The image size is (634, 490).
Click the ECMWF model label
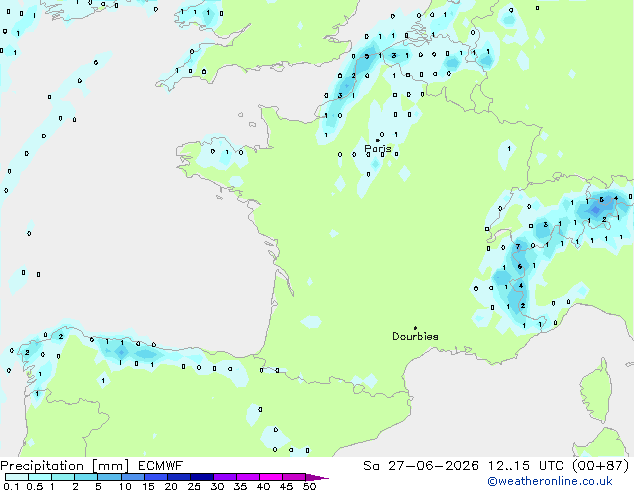tap(160, 466)
